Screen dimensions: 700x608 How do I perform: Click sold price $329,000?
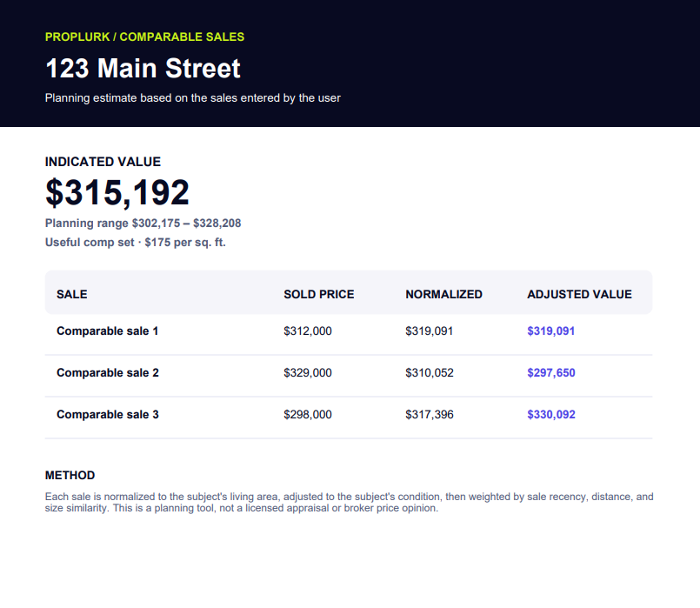(x=308, y=373)
